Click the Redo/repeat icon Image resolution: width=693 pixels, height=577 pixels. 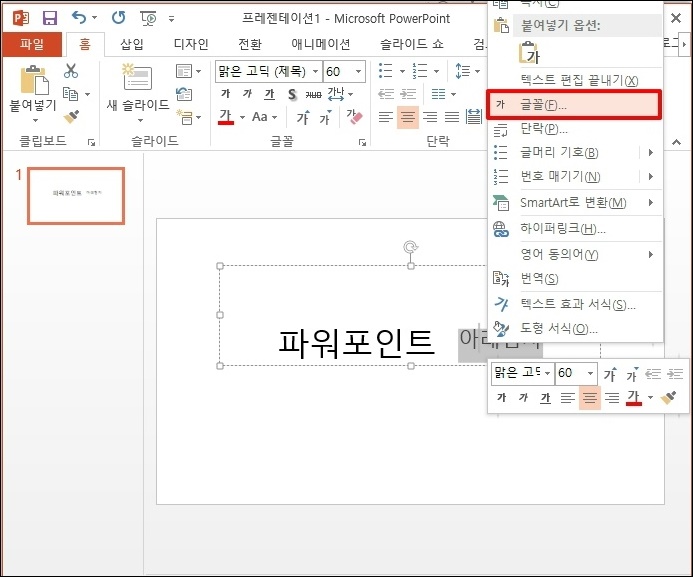pyautogui.click(x=118, y=18)
